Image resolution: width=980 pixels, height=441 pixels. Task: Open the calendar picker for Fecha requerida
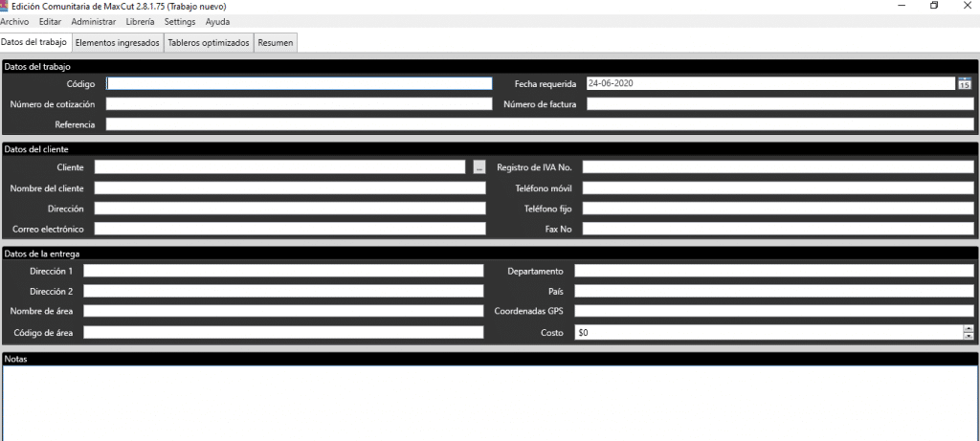pyautogui.click(x=965, y=83)
